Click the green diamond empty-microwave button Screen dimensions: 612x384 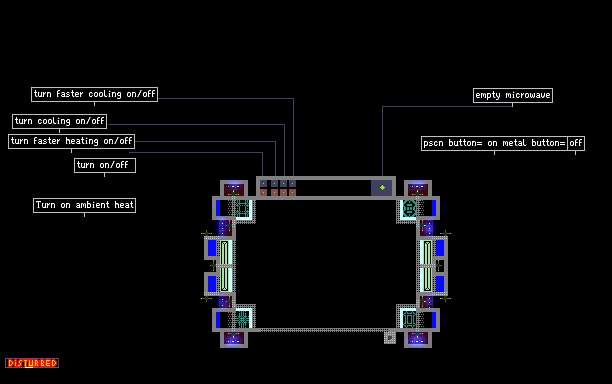tap(382, 188)
